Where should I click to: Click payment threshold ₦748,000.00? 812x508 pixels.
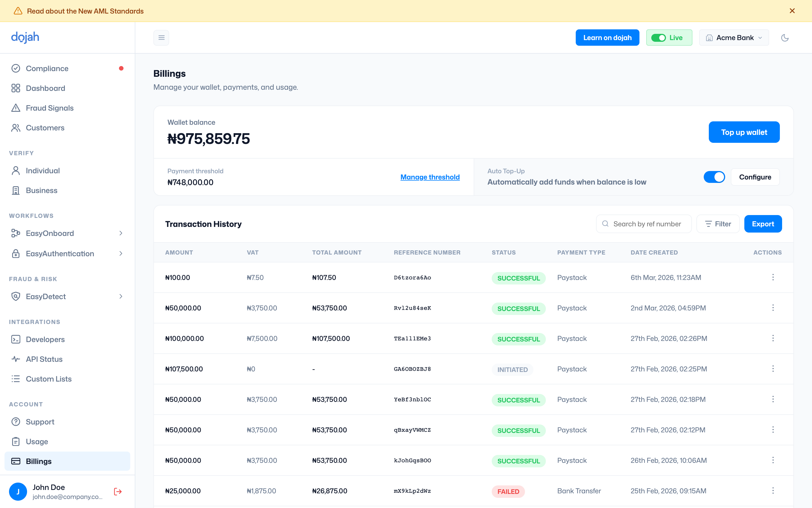190,182
